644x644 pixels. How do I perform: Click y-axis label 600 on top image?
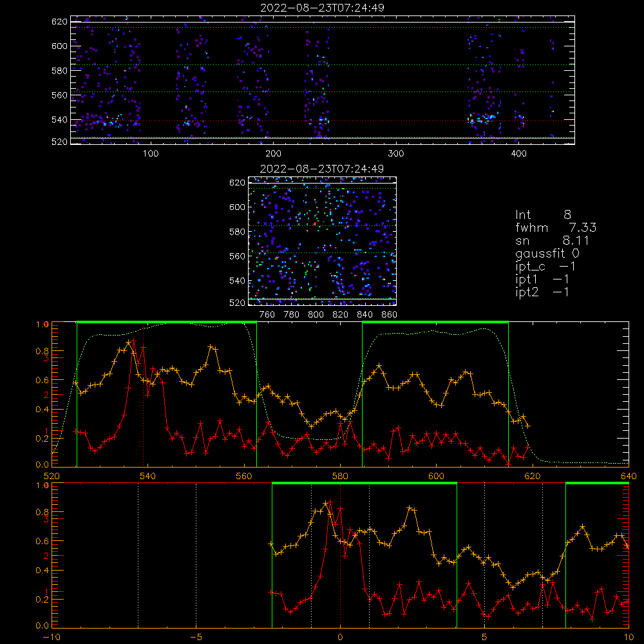(x=59, y=46)
